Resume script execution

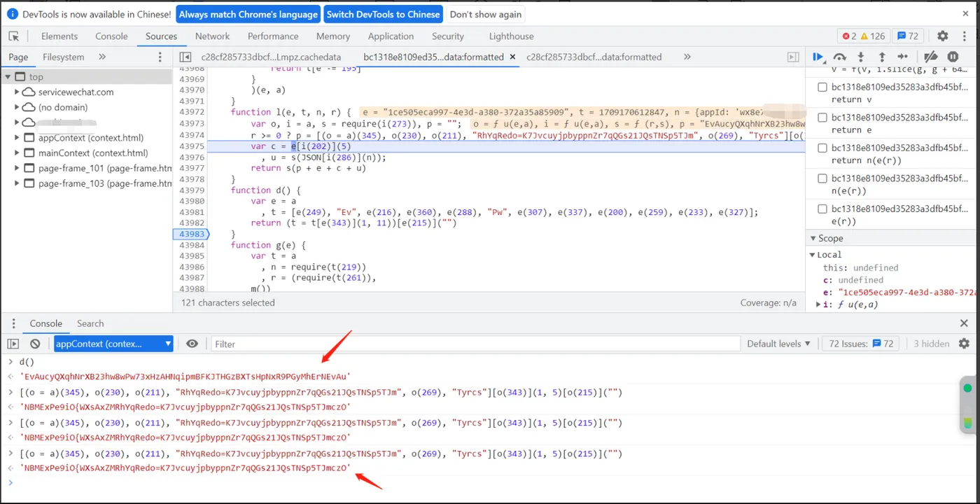(x=818, y=57)
